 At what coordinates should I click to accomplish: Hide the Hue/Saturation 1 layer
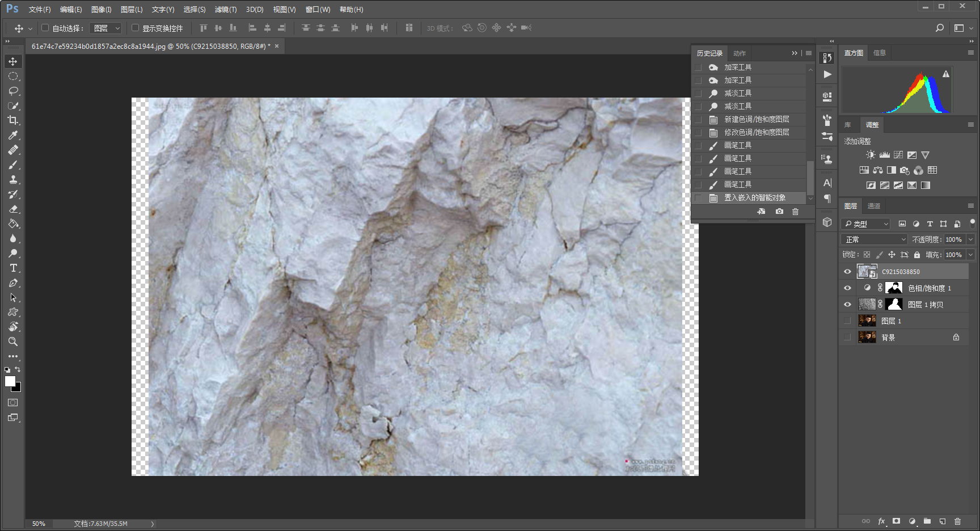point(847,288)
